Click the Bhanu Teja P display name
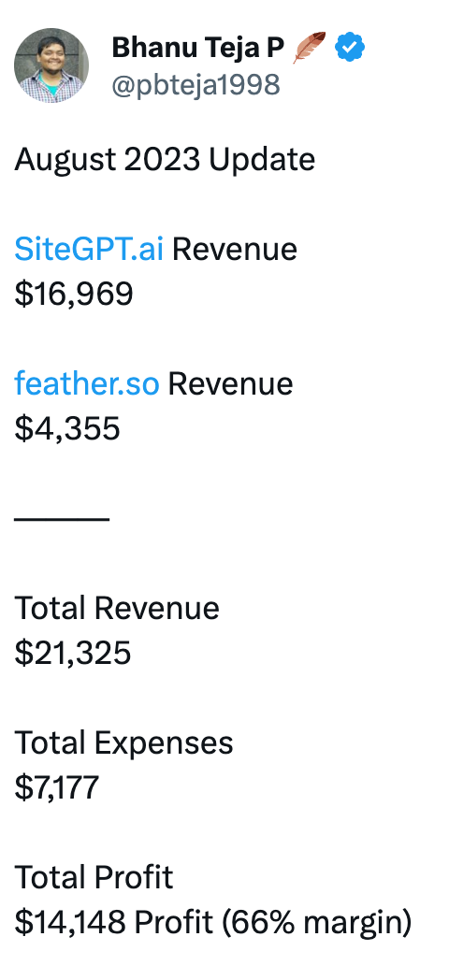Viewport: 449px width, 980px height. pos(198,48)
